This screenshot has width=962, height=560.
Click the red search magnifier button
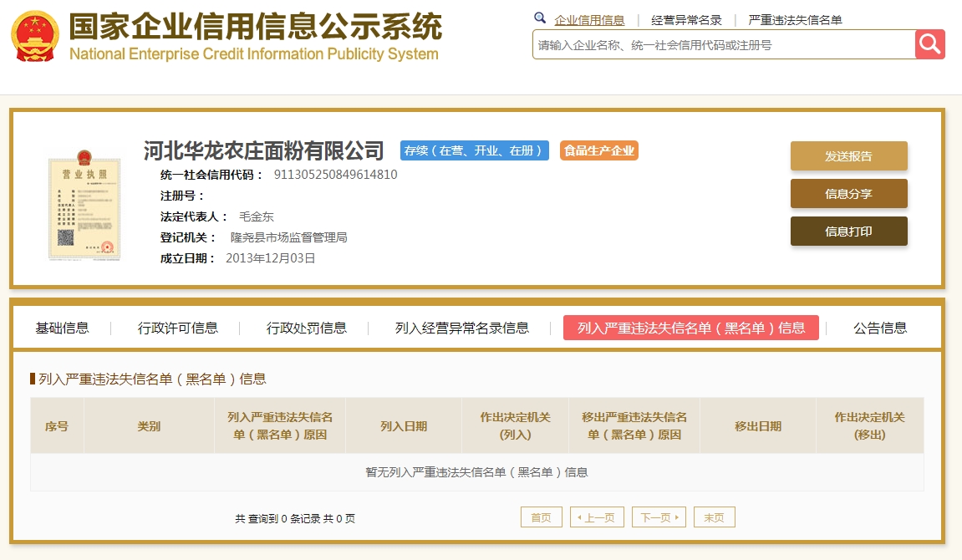(929, 45)
